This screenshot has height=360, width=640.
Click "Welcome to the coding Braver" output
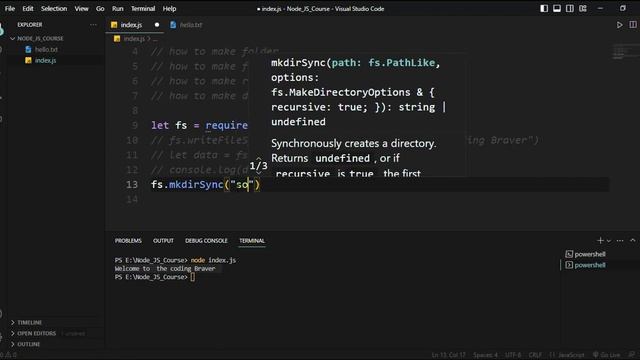(165, 269)
